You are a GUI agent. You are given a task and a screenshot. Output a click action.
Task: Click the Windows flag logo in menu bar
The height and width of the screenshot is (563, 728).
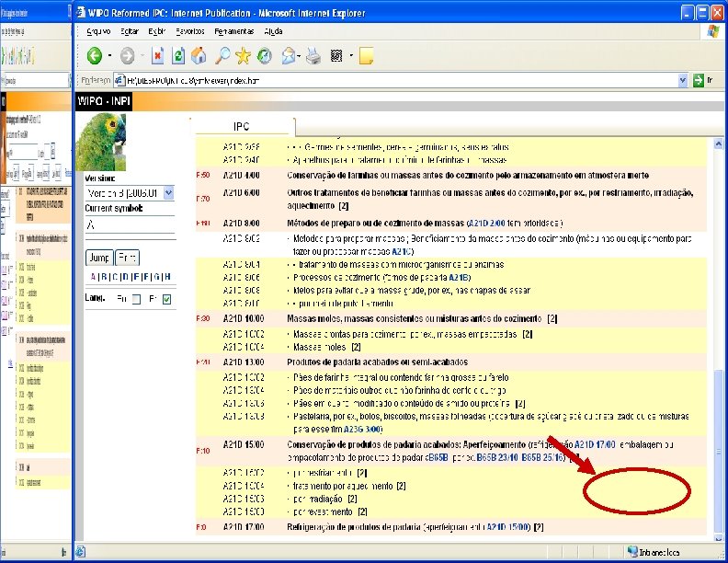pos(713,31)
